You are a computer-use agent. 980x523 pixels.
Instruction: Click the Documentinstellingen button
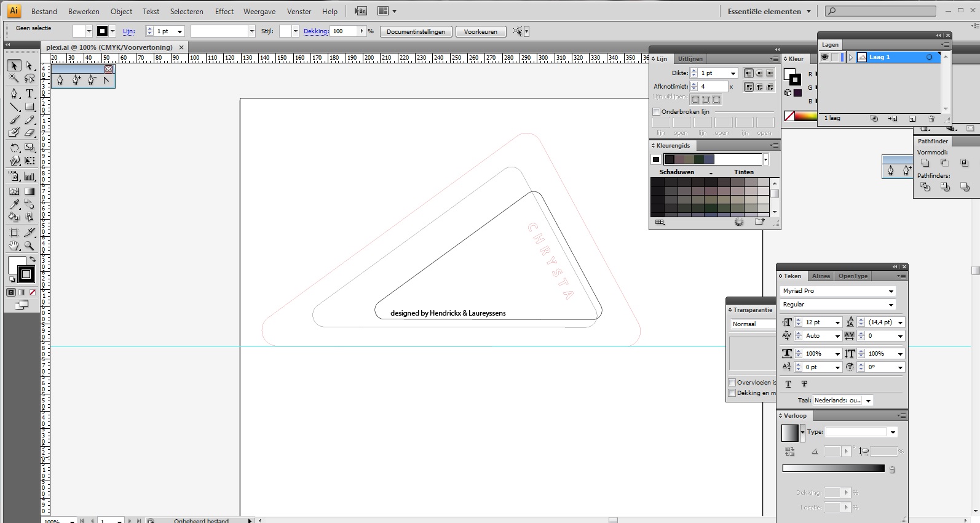tap(416, 31)
